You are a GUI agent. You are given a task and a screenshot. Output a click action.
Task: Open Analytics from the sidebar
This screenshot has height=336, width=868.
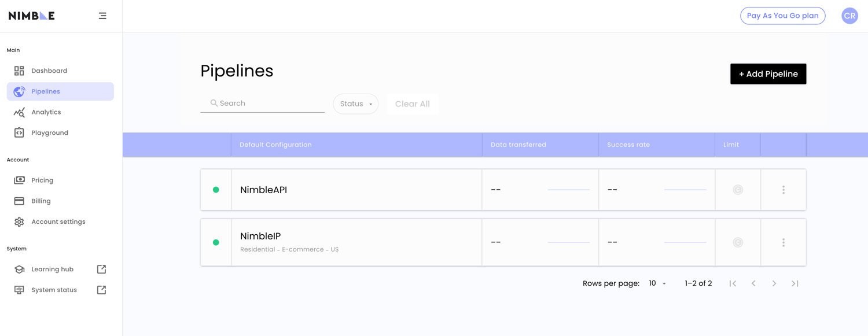60,112
